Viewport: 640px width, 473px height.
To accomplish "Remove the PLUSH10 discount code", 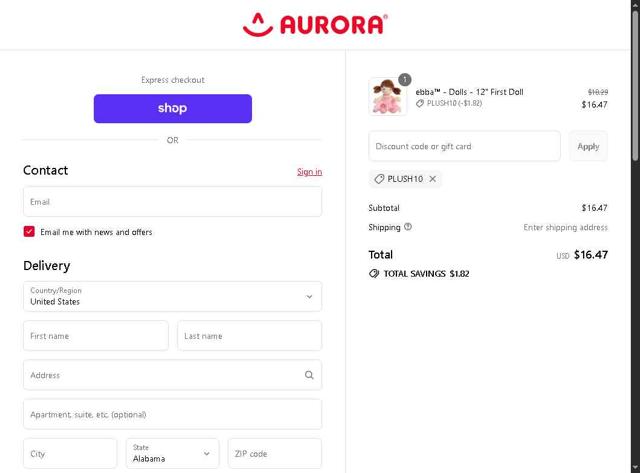I will (433, 179).
